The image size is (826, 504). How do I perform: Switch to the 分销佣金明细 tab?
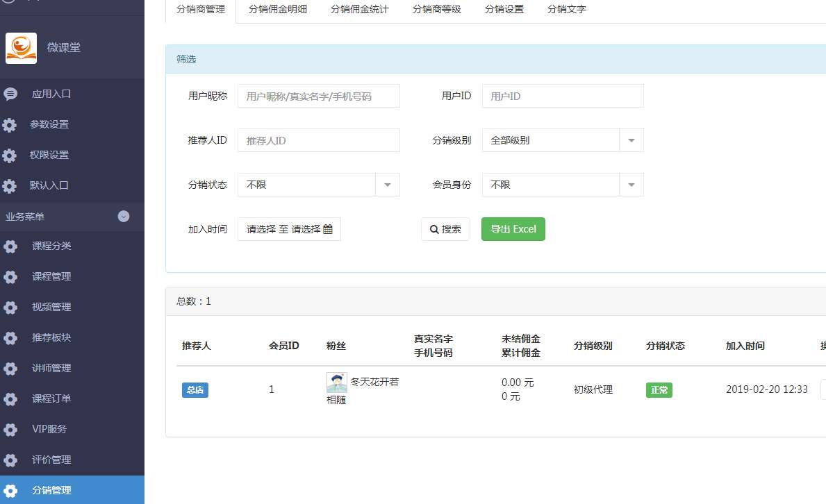coord(278,10)
